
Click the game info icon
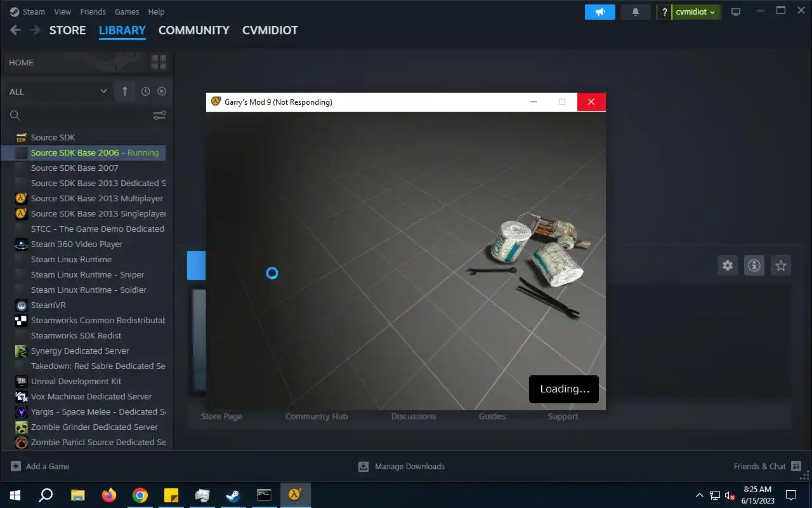point(754,265)
